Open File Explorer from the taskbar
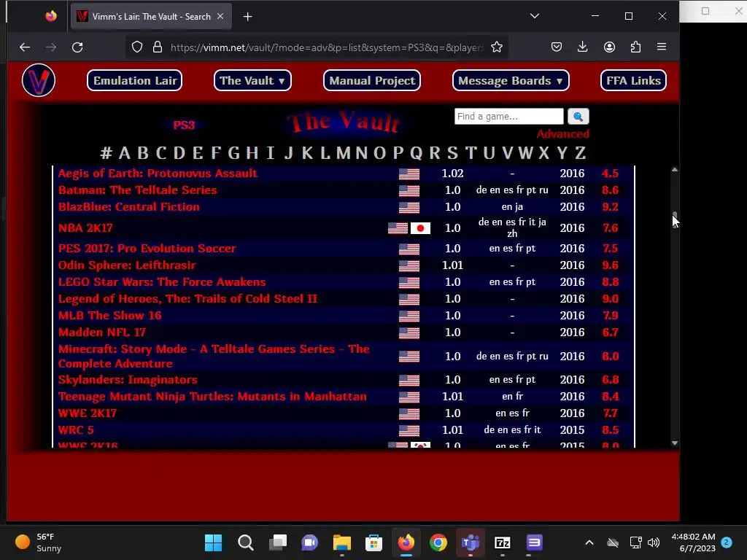This screenshot has height=560, width=747. pos(342,542)
